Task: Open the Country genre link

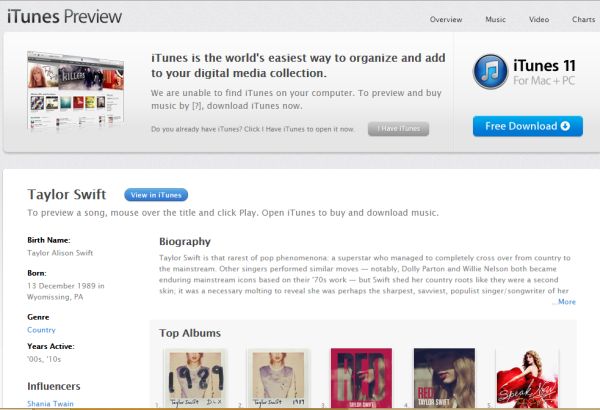Action: pyautogui.click(x=41, y=330)
